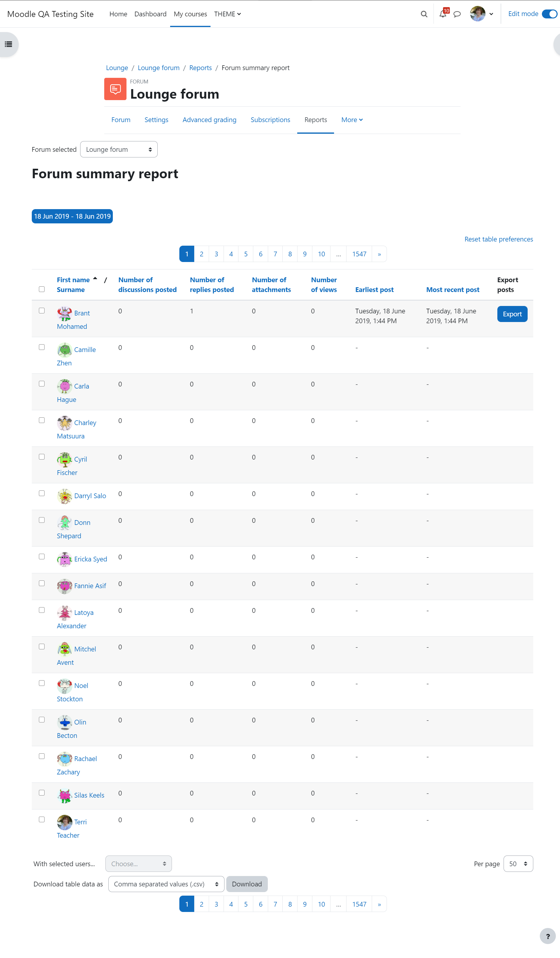Click the 18 Jun 2019 date filter badge
This screenshot has height=958, width=560.
click(72, 216)
